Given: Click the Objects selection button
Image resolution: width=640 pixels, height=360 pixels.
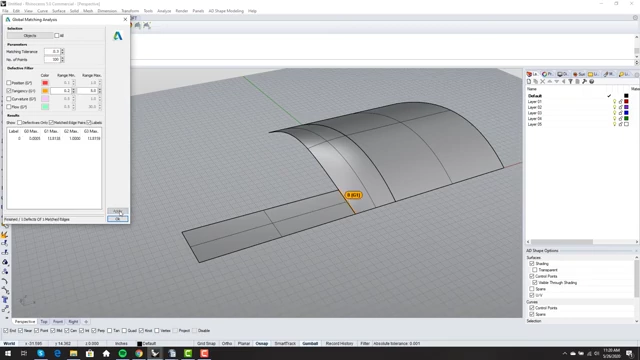Looking at the screenshot, I should 30,36.
